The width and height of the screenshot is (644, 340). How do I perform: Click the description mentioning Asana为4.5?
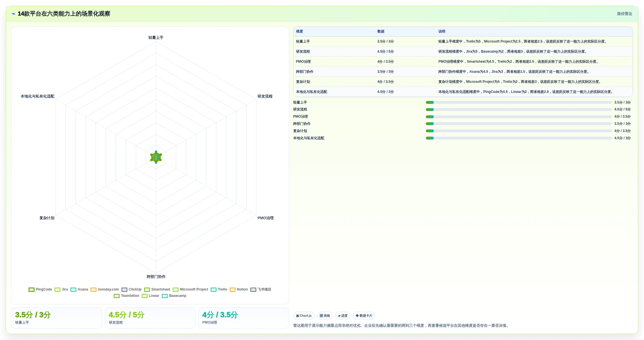[x=514, y=72]
